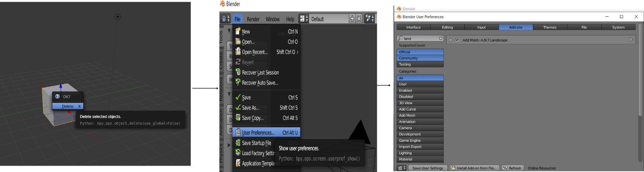Add a new screen layout with plus icon
This screenshot has height=172, width=644.
coord(352,19)
